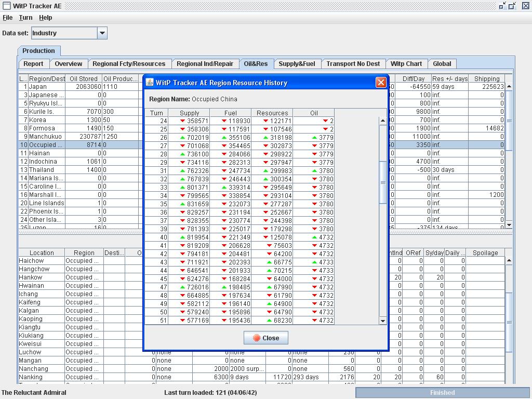The height and width of the screenshot is (399, 532).
Task: Click the Region/Dest column header
Action: coord(47,79)
